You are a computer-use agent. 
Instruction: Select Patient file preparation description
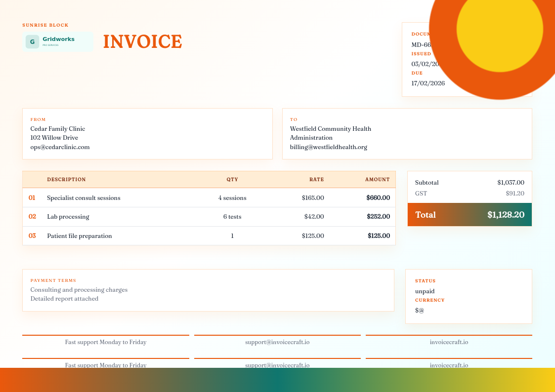pos(79,236)
